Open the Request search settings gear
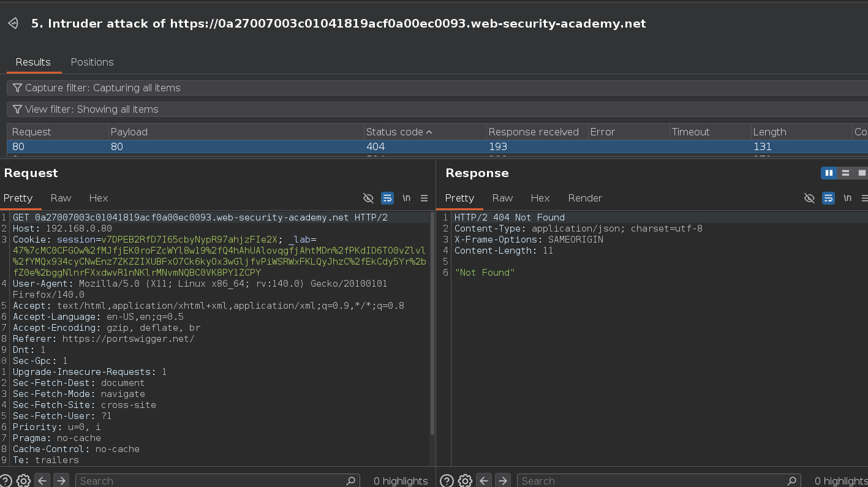The height and width of the screenshot is (487, 868). point(23,481)
